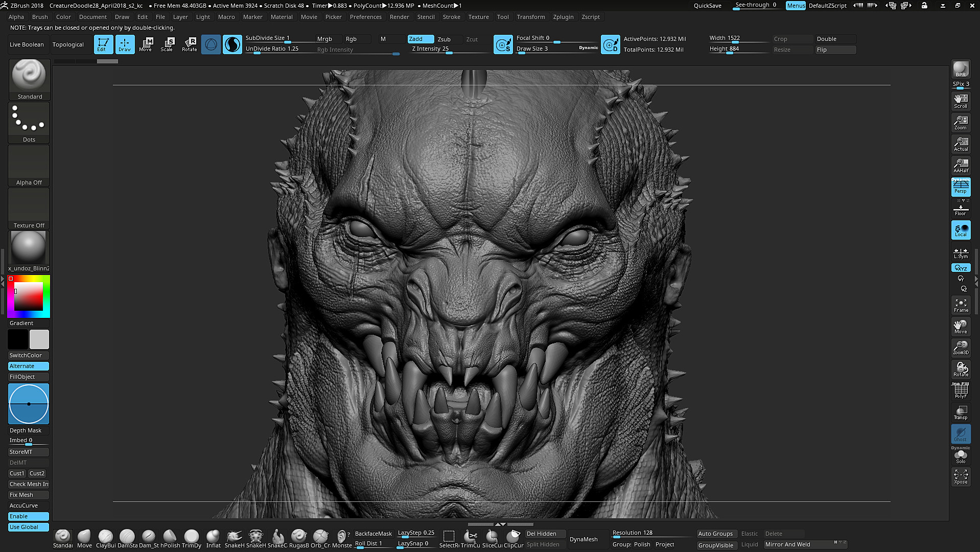Open the Zscript menu
Image resolution: width=980 pixels, height=552 pixels.
[x=591, y=17]
